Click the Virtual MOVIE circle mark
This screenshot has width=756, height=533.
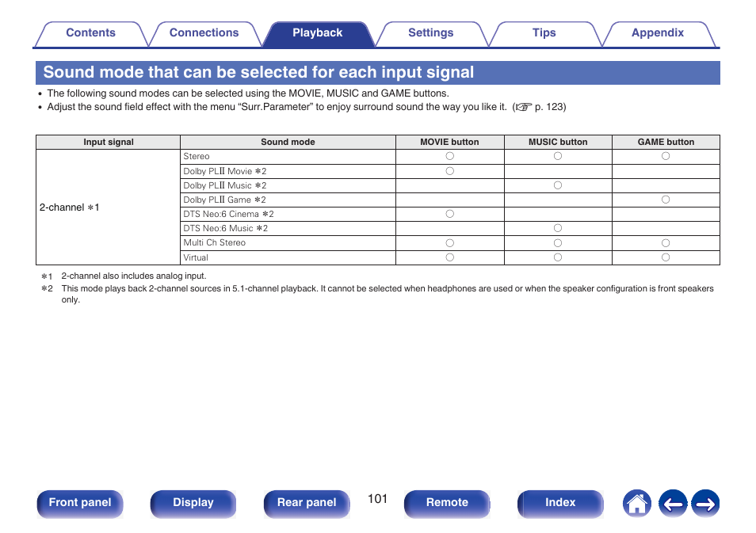point(450,257)
